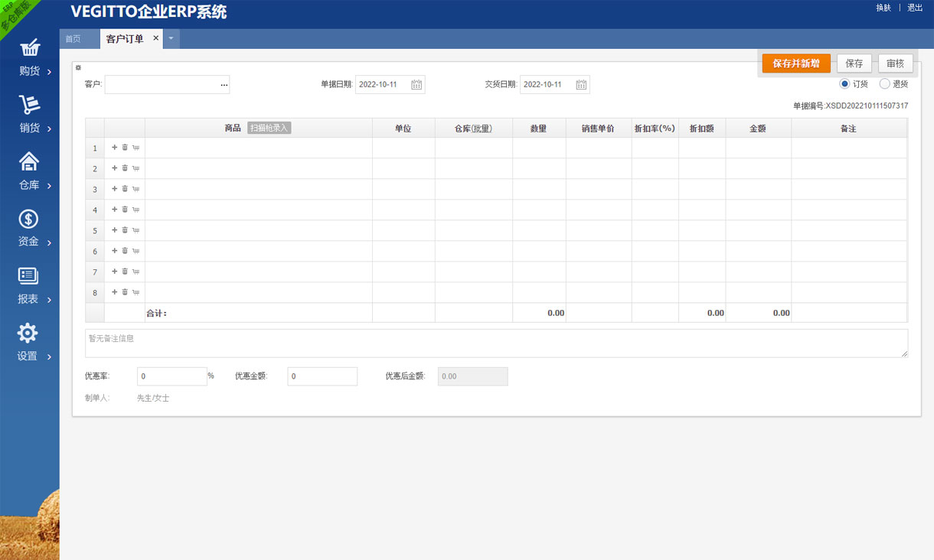Screen dimensions: 934x560
Task: Click the cart icon in row 5
Action: pos(136,230)
